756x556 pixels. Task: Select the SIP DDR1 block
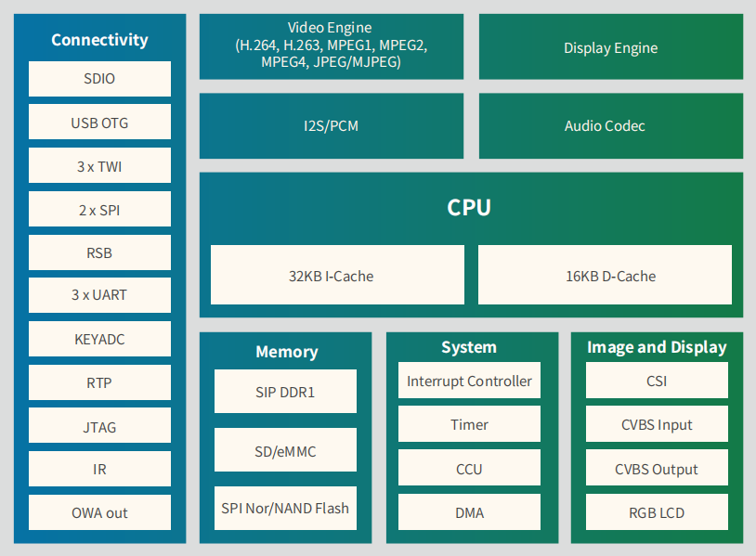point(285,391)
